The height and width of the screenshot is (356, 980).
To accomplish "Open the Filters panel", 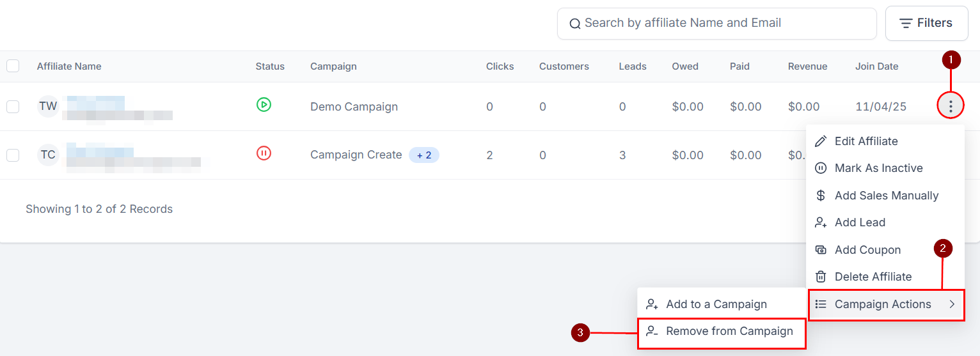I will (926, 23).
